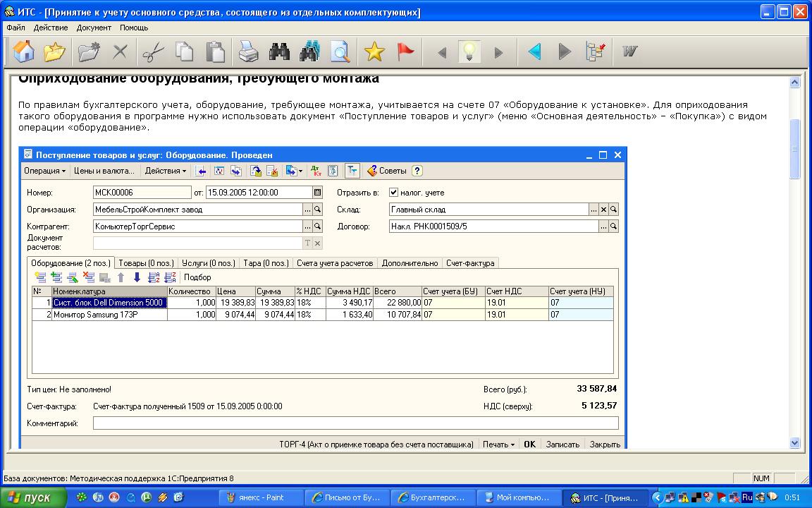
Task: Click the "Подбор" button above the table
Action: click(x=197, y=277)
